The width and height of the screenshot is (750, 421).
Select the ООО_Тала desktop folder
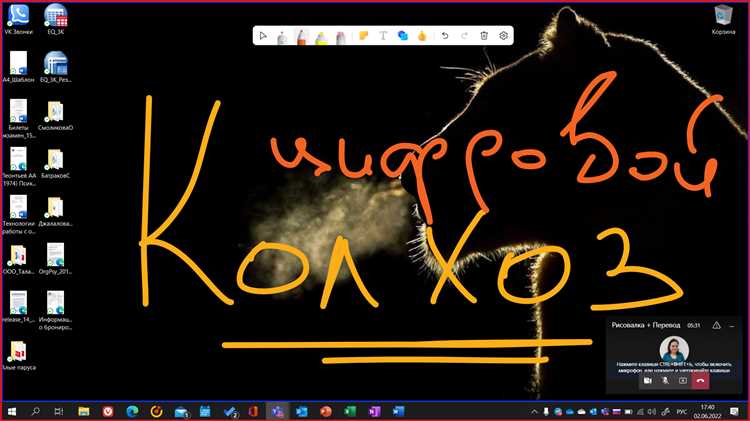click(x=19, y=259)
